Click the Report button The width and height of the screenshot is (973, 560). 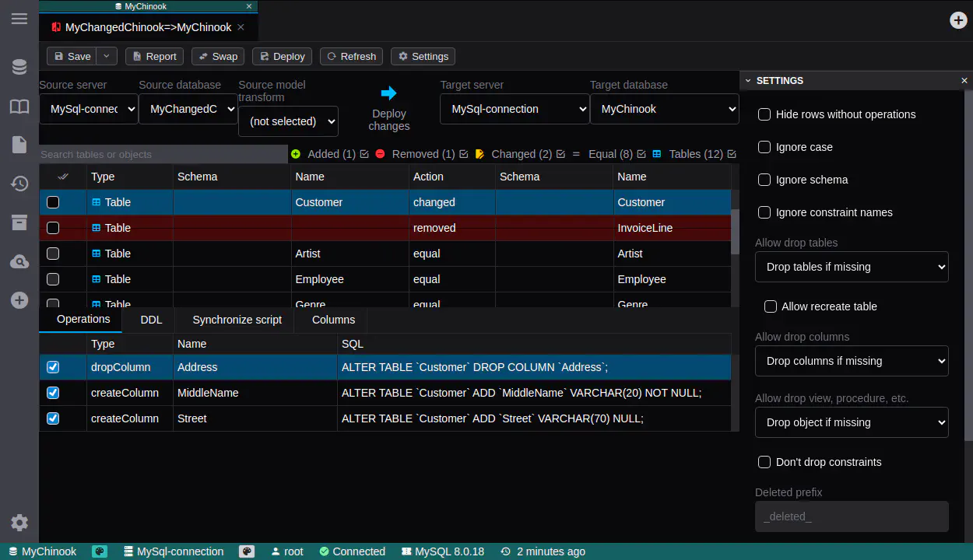coord(154,56)
